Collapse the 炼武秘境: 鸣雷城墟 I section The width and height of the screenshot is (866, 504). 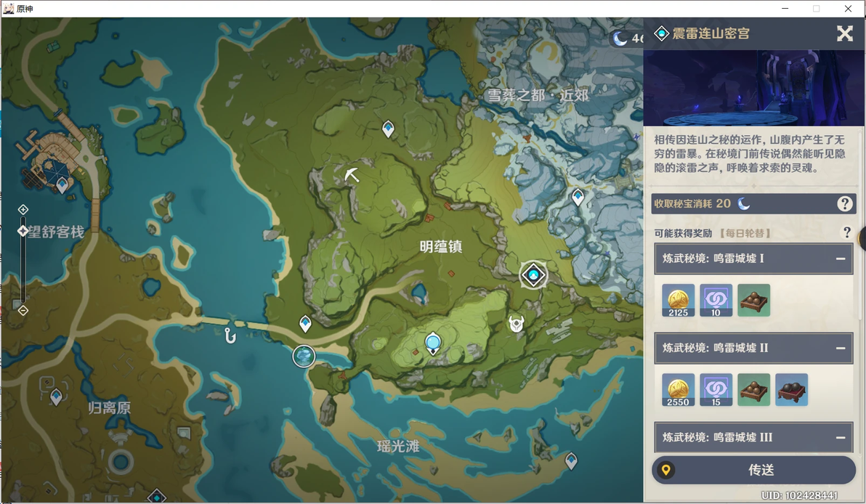click(840, 259)
